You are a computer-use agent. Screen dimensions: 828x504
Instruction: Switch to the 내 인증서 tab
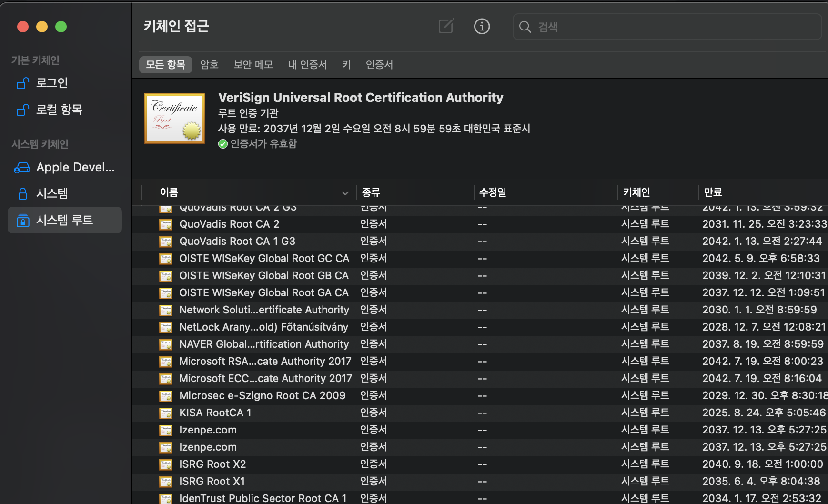[x=307, y=64]
